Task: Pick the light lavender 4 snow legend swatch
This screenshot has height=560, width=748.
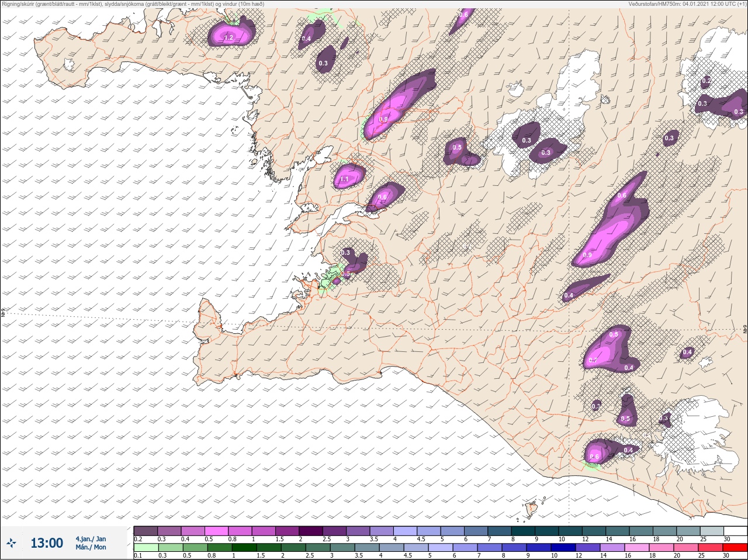Action: point(406,531)
